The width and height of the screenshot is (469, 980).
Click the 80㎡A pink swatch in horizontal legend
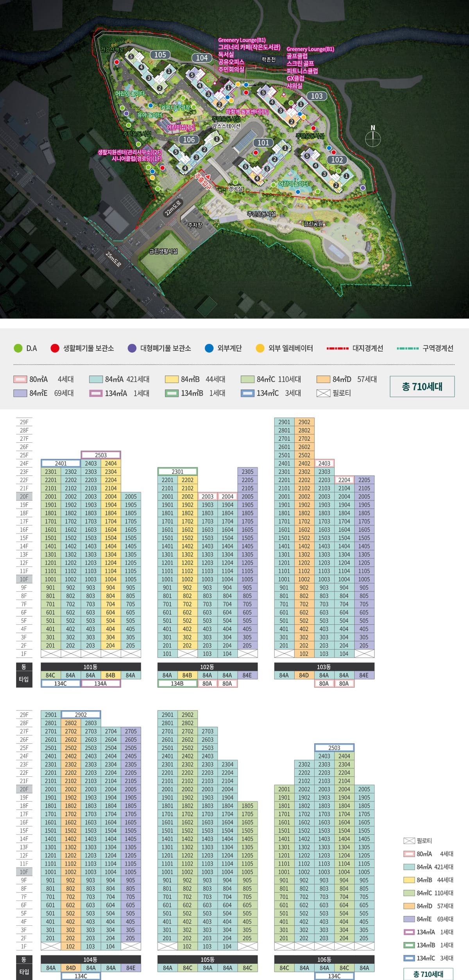(x=20, y=379)
